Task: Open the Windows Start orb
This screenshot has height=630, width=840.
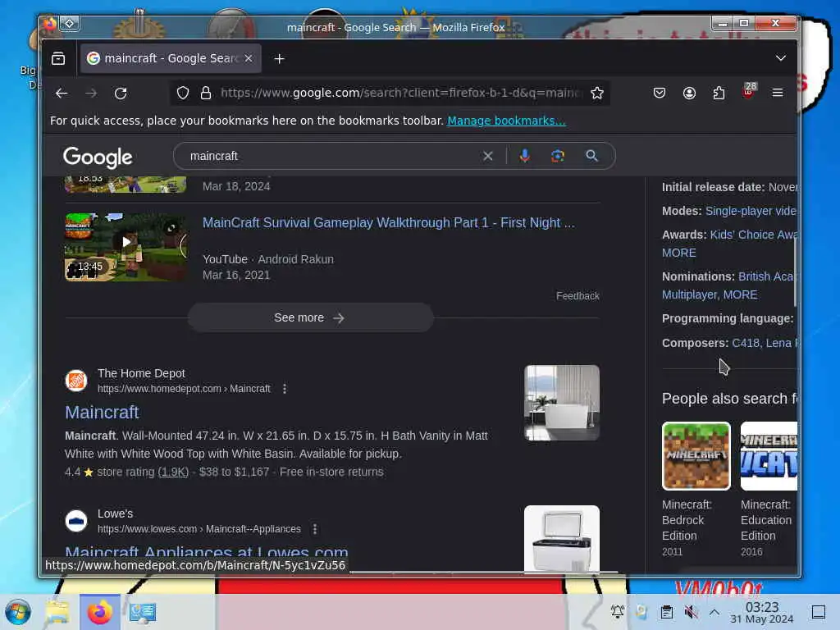Action: [18, 612]
